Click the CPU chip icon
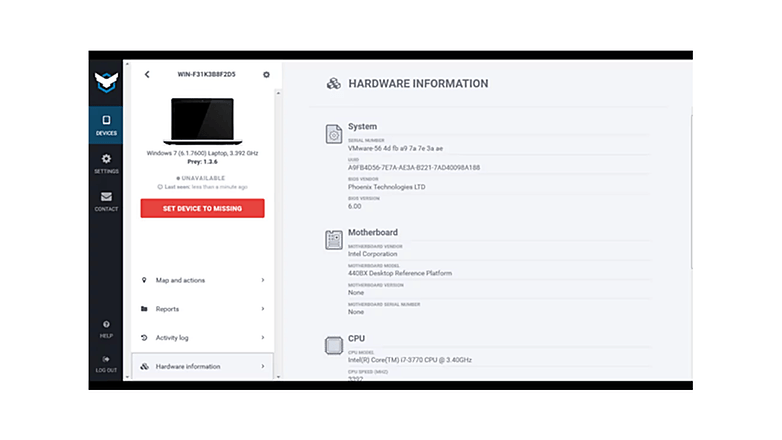782x440 pixels. click(x=334, y=345)
